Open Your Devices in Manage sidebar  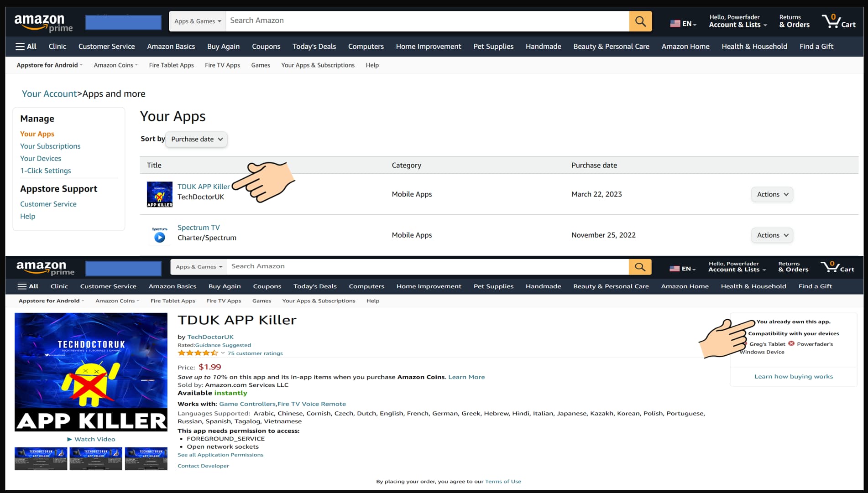pyautogui.click(x=41, y=159)
